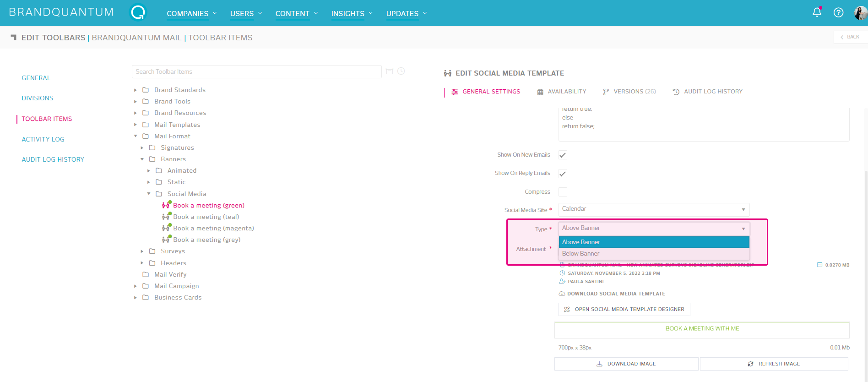
Task: Click the cloud download icon
Action: (x=562, y=294)
